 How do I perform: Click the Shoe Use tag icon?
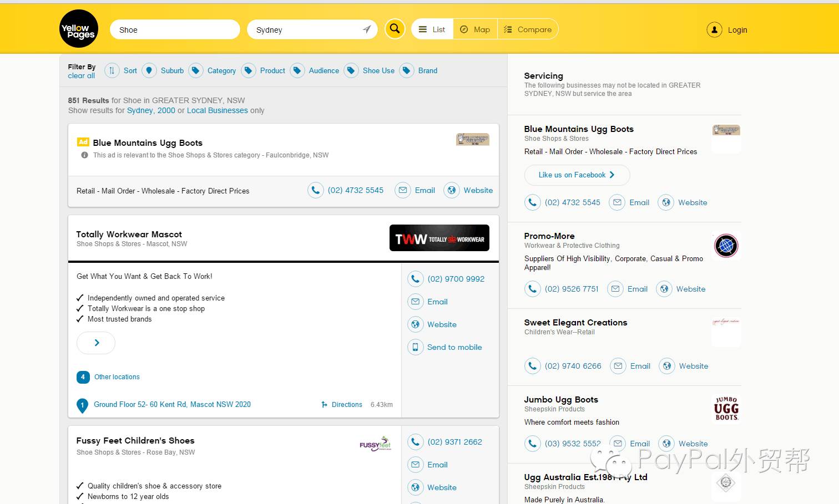(351, 70)
